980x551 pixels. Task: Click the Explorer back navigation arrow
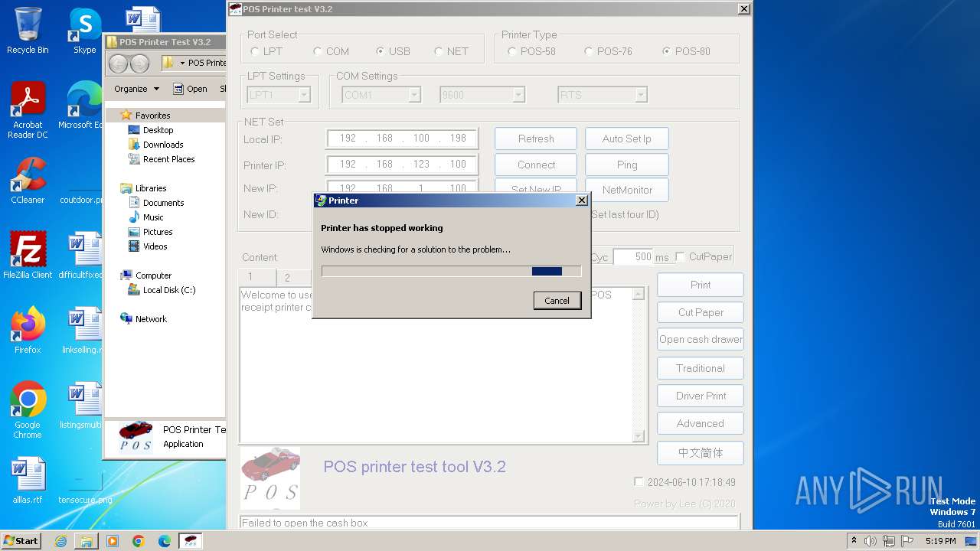[x=118, y=63]
